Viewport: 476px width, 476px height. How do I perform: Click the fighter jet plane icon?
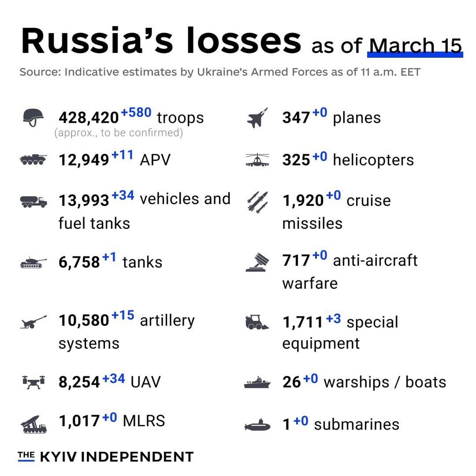tap(257, 118)
